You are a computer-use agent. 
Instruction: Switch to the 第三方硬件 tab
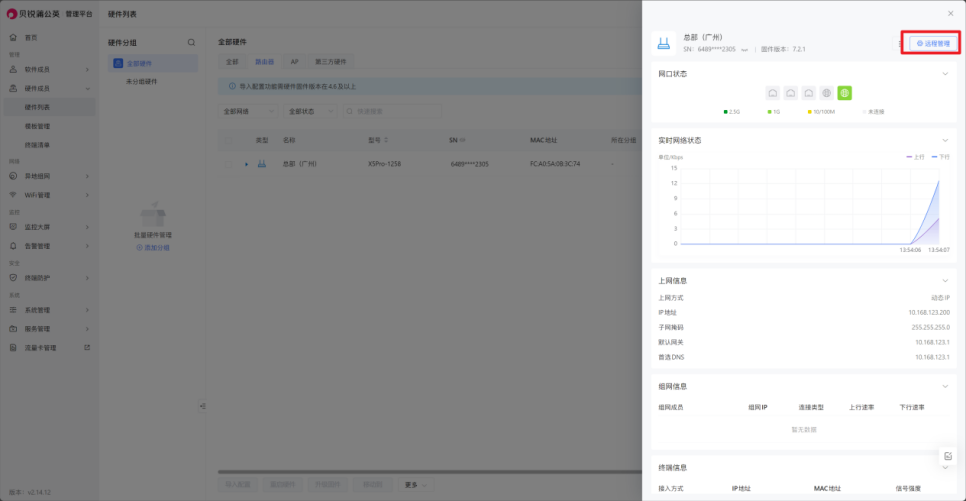(330, 62)
